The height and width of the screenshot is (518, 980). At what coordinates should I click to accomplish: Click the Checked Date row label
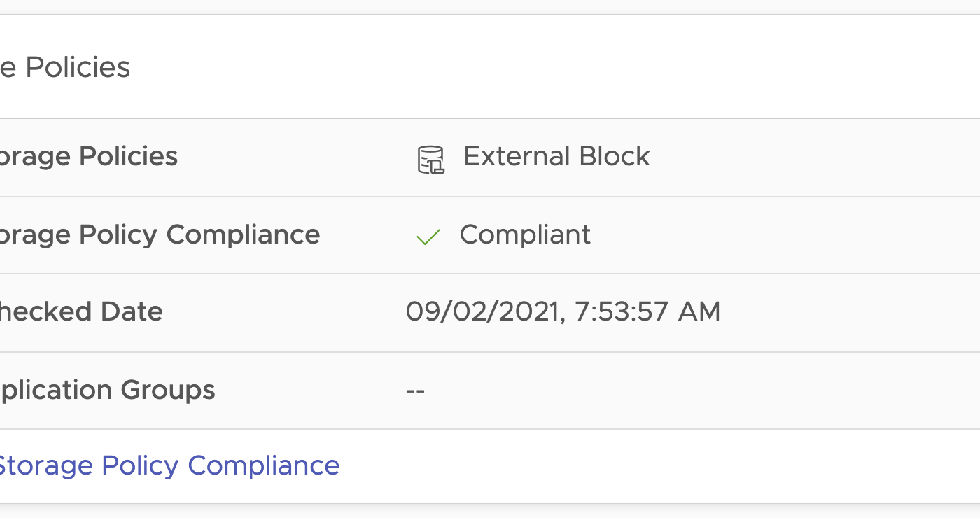81,311
